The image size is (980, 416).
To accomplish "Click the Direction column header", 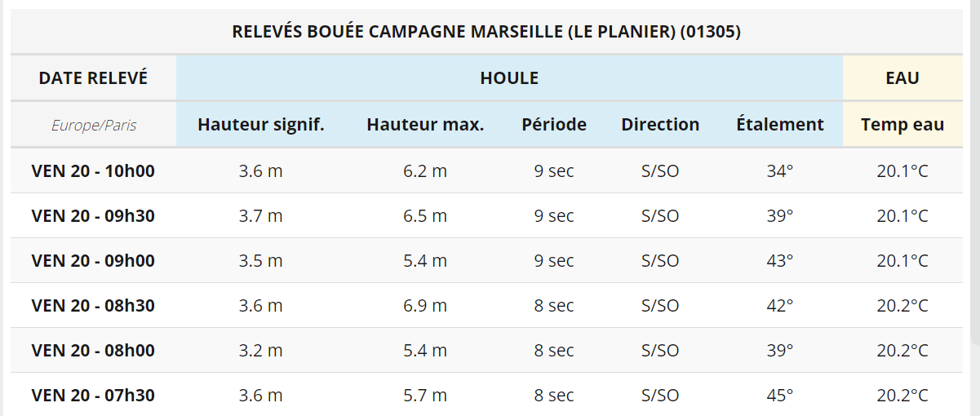I will pos(660,125).
